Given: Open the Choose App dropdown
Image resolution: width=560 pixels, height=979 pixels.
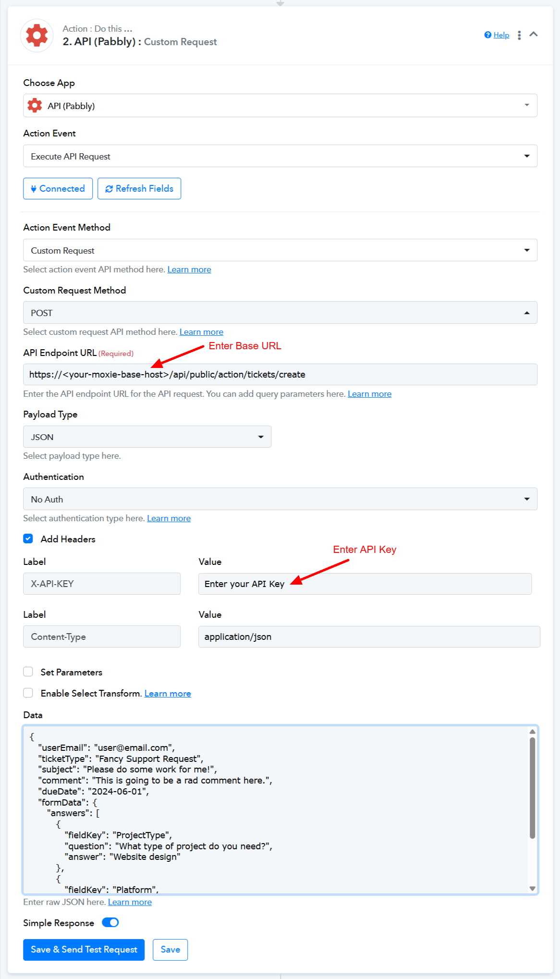Looking at the screenshot, I should 280,106.
